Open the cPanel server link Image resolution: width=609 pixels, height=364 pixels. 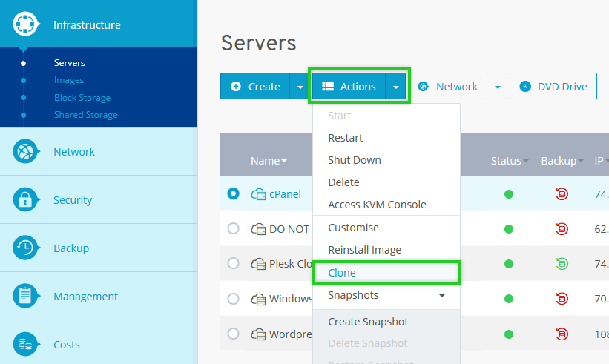[285, 194]
